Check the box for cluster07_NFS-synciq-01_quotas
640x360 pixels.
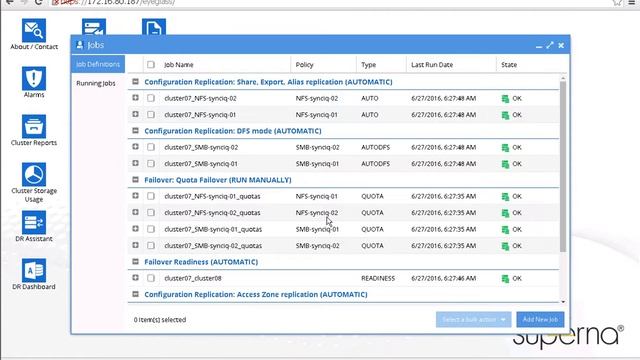click(x=151, y=196)
